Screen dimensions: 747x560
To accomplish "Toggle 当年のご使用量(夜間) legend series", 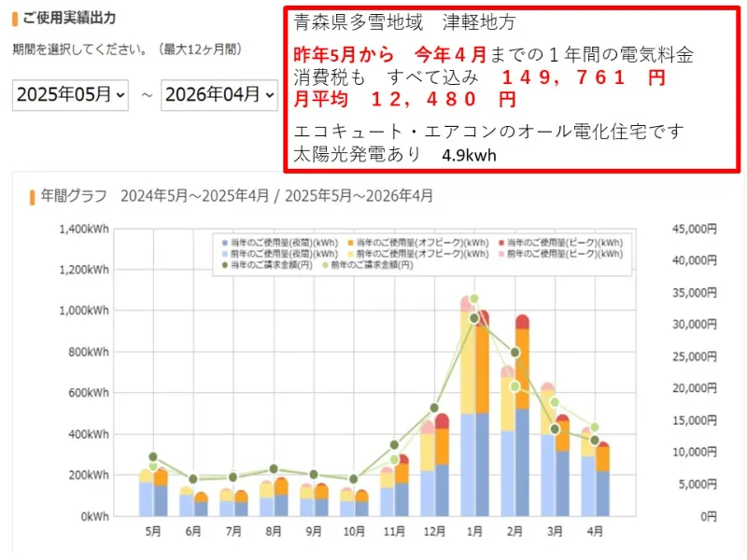I will pyautogui.click(x=276, y=241).
